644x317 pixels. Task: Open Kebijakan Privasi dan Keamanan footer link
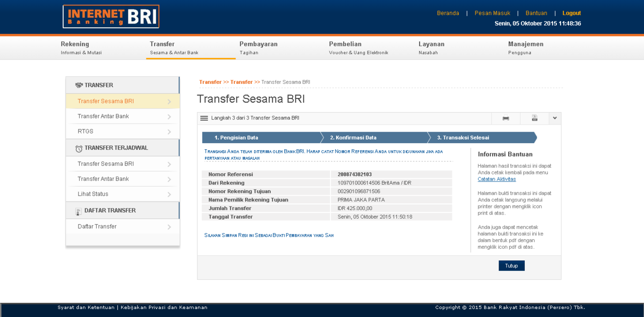point(164,307)
